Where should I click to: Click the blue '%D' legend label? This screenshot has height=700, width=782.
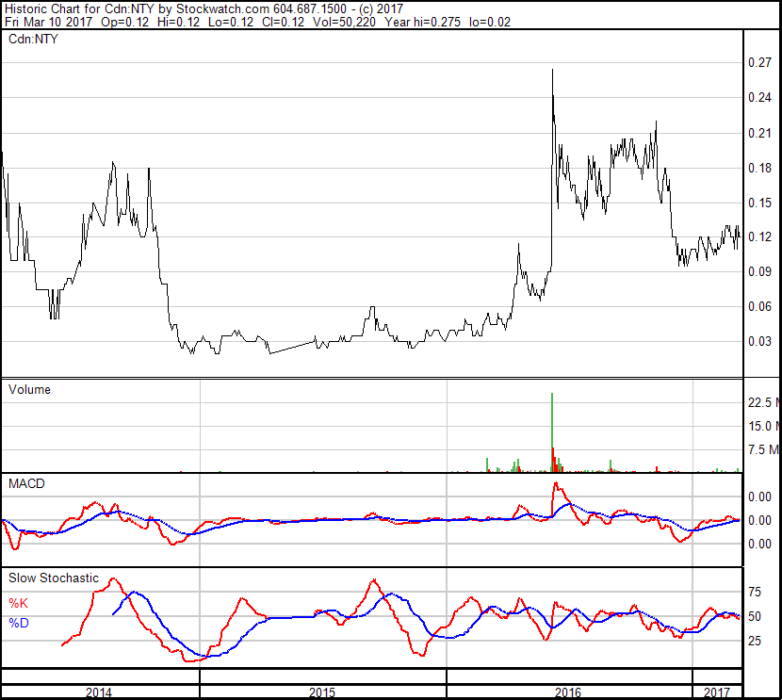pos(19,623)
